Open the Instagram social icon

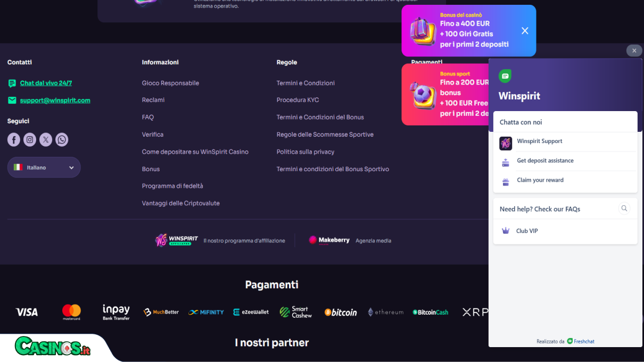coord(30,140)
